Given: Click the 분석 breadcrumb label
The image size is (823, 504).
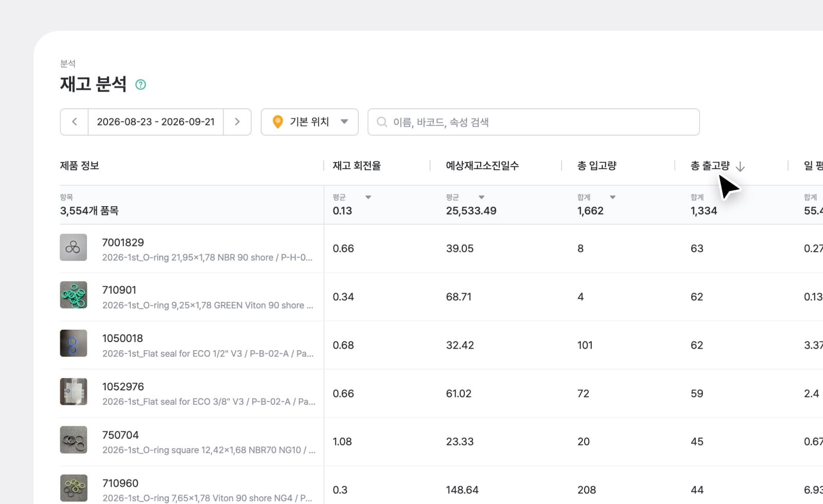Looking at the screenshot, I should pyautogui.click(x=67, y=63).
